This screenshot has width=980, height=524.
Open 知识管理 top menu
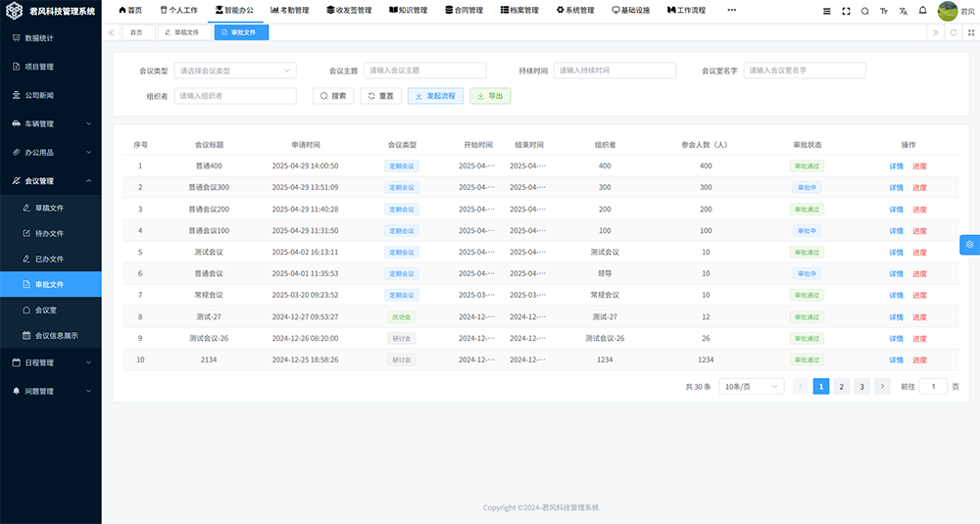[x=408, y=10]
